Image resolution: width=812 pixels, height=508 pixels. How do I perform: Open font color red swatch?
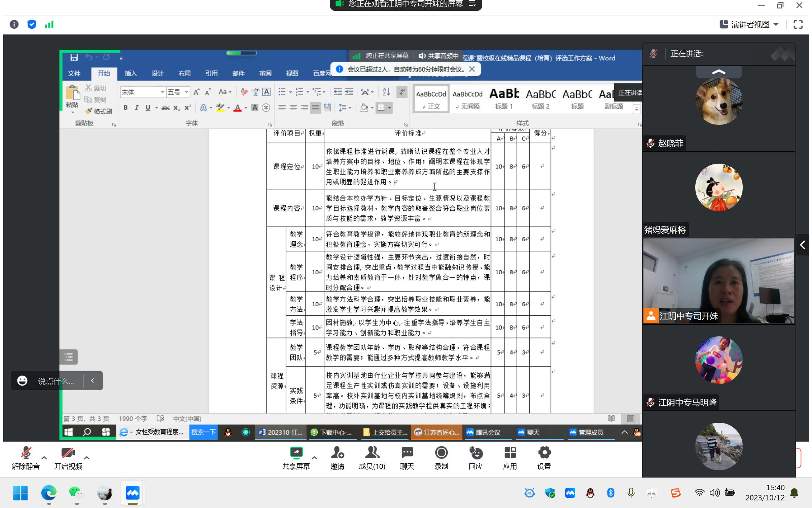click(237, 107)
